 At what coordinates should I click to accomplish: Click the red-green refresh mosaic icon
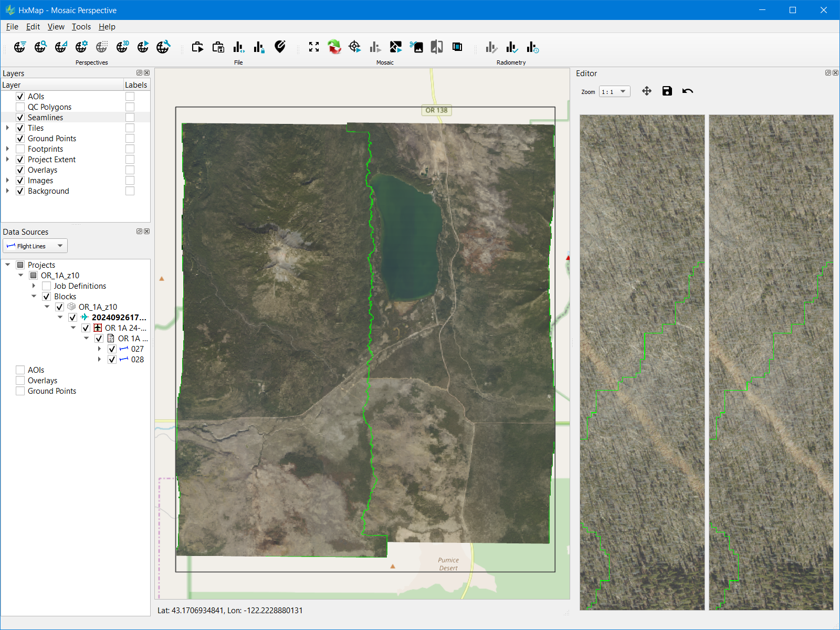(x=334, y=47)
